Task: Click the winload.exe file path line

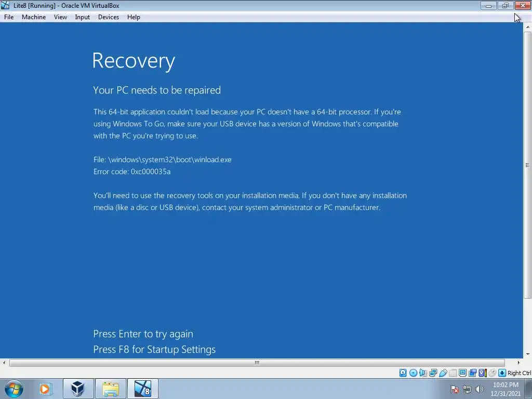Action: click(x=163, y=159)
